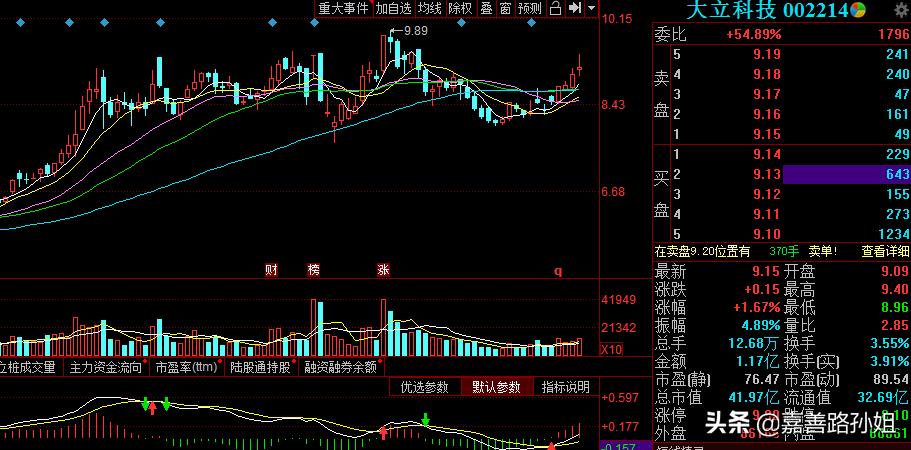Viewport: 911px width, 450px height.
Task: Click the 10.15 price axis label
Action: pyautogui.click(x=616, y=19)
